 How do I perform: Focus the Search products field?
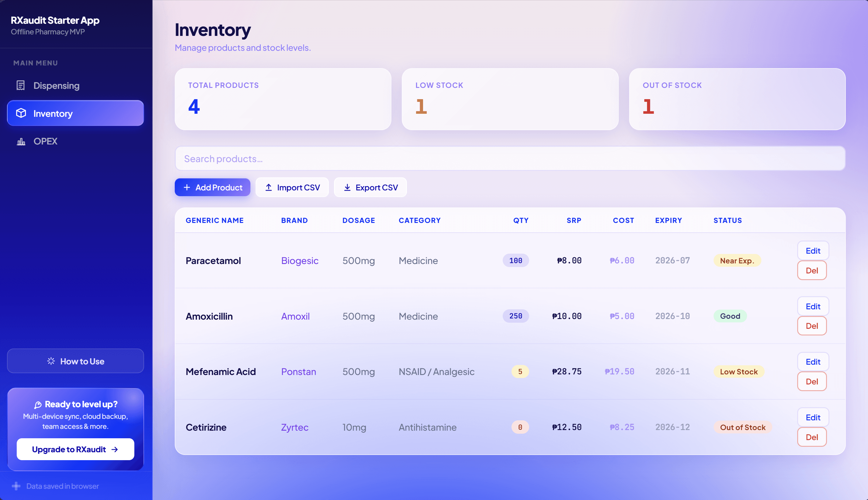(x=510, y=159)
